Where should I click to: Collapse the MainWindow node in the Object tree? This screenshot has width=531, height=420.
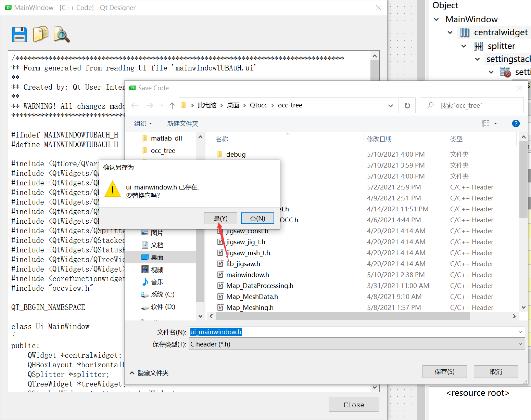(x=436, y=19)
